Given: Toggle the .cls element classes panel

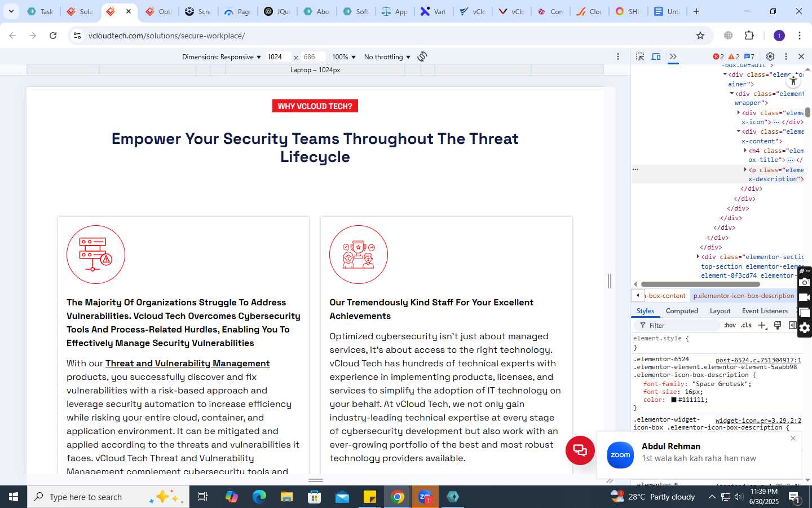Looking at the screenshot, I should pyautogui.click(x=746, y=325).
